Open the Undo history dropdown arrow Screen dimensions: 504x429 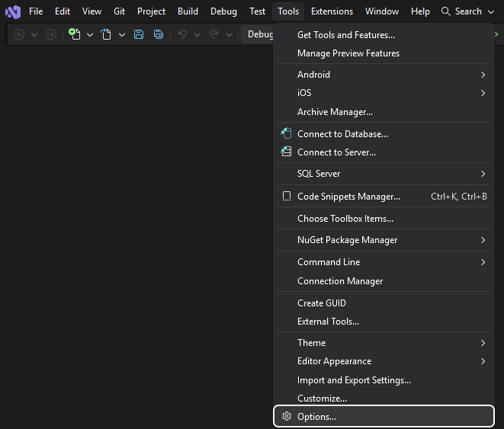tap(197, 34)
